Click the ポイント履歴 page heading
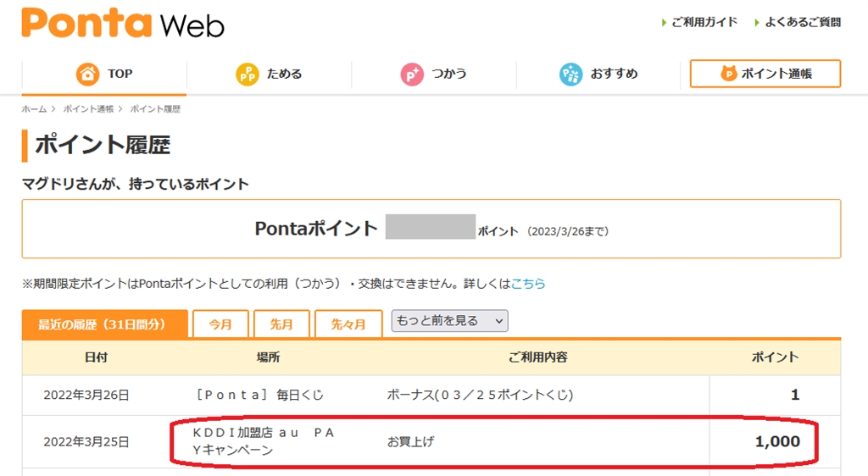Screen dimensions: 868x476 [103, 146]
